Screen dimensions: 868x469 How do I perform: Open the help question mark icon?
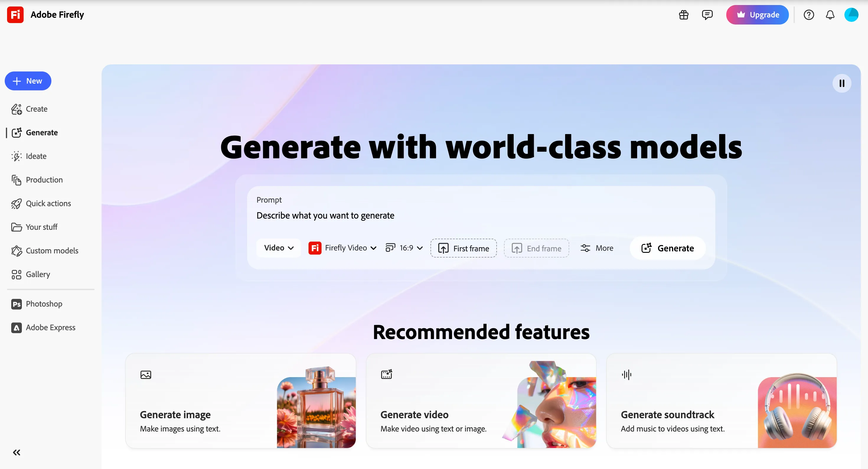pyautogui.click(x=809, y=15)
